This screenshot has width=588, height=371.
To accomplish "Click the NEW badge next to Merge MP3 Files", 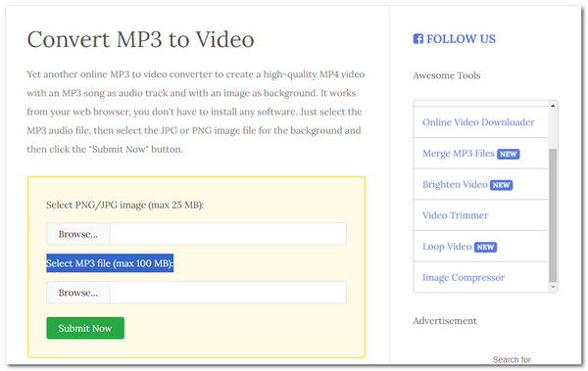I will pos(508,154).
